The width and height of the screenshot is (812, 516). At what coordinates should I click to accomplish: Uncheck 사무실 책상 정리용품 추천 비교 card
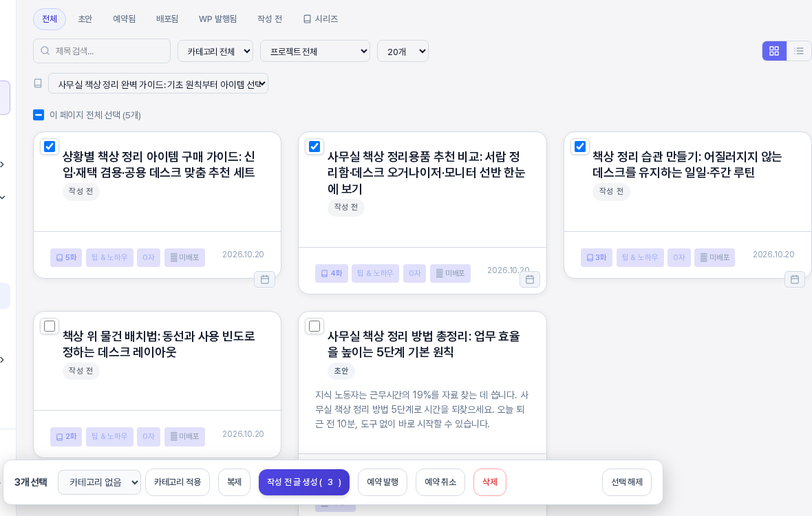point(314,147)
